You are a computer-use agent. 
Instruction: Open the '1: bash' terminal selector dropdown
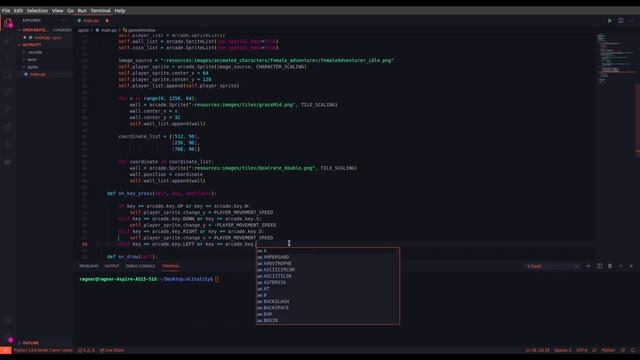click(553, 266)
